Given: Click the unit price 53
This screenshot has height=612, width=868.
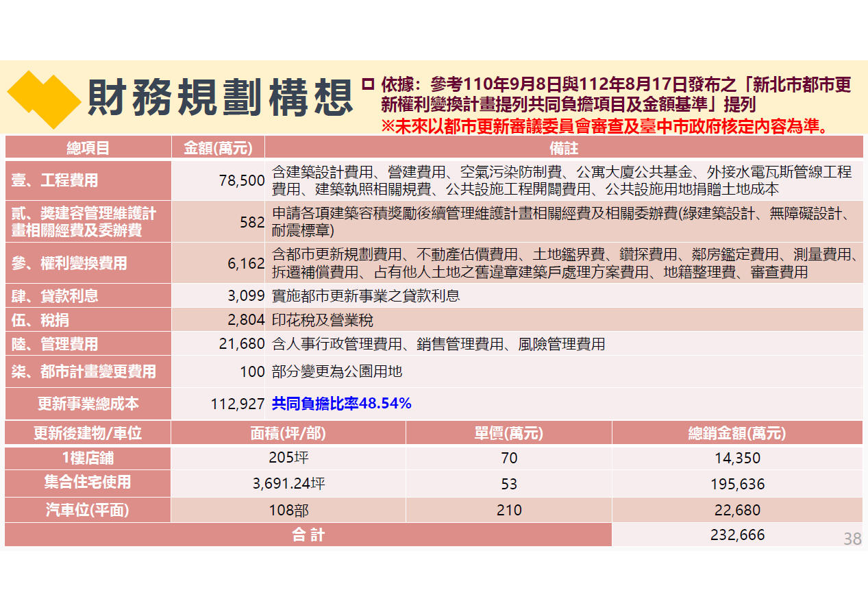Looking at the screenshot, I should (509, 484).
